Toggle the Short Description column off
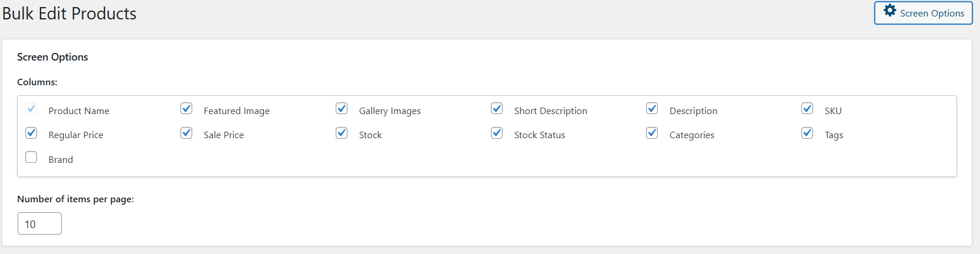980x254 pixels. [x=497, y=109]
